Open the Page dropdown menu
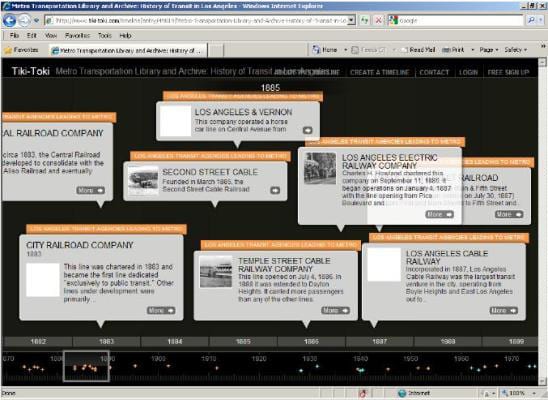 [489, 50]
